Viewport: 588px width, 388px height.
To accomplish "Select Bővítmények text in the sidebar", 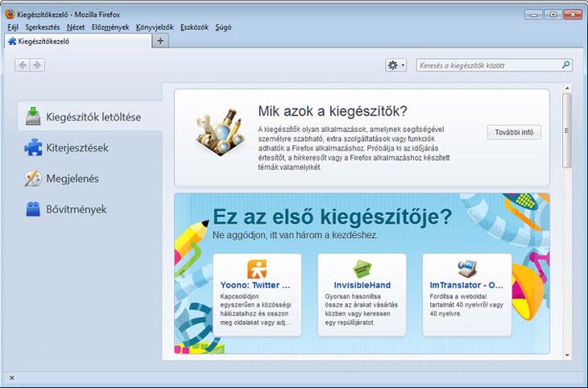I will pyautogui.click(x=77, y=209).
